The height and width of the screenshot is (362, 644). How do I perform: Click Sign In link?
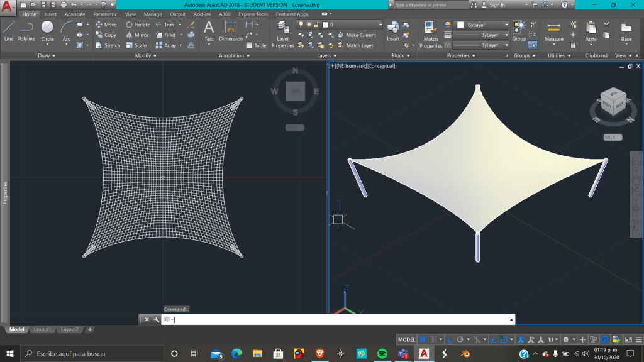497,5
